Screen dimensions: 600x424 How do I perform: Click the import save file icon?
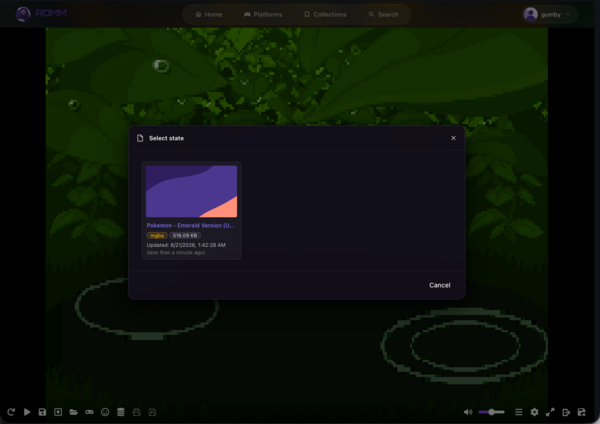pyautogui.click(x=152, y=412)
